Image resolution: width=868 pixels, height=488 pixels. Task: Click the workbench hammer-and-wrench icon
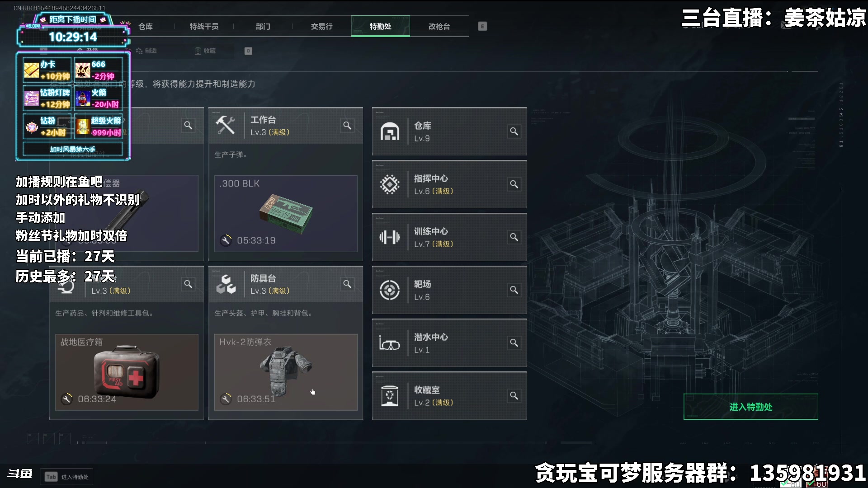click(x=225, y=125)
